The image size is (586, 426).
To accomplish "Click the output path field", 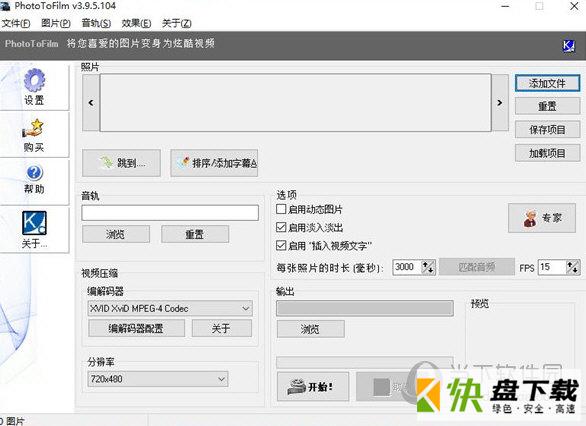I will tap(365, 309).
